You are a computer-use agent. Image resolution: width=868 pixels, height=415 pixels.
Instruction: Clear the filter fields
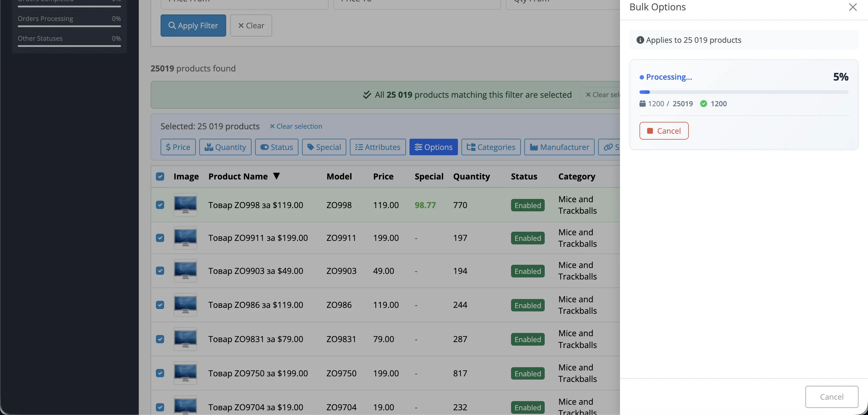pos(251,26)
